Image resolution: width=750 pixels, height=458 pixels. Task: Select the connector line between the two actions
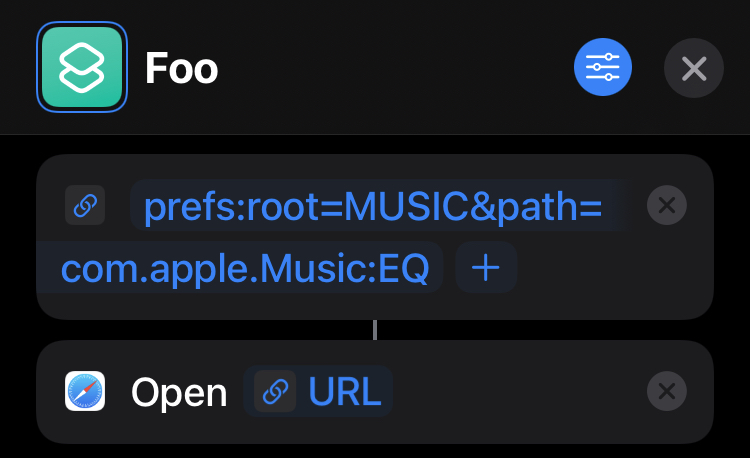[x=375, y=330]
